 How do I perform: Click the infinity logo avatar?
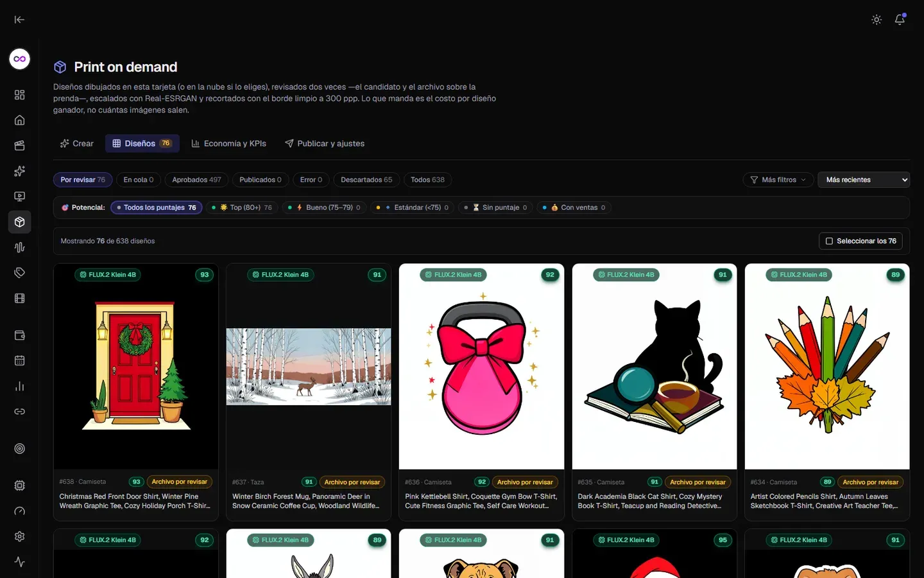tap(20, 59)
